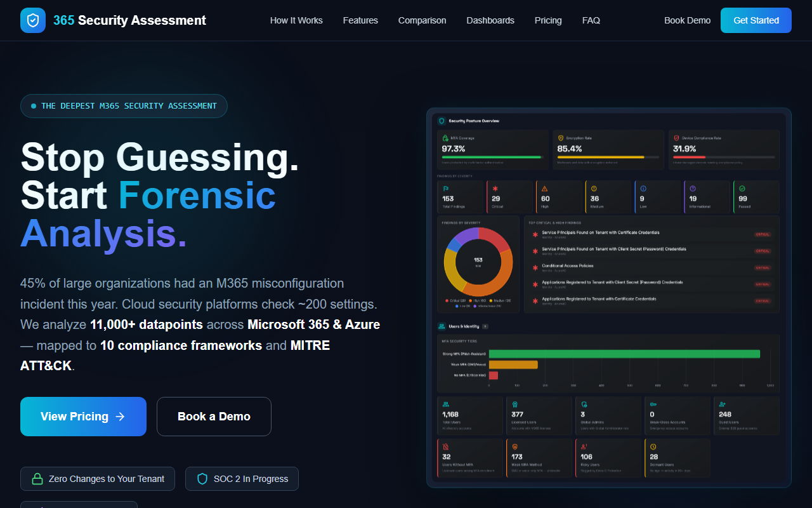The image size is (812, 508).
Task: Click the Stop Guessing headline
Action: (160, 156)
